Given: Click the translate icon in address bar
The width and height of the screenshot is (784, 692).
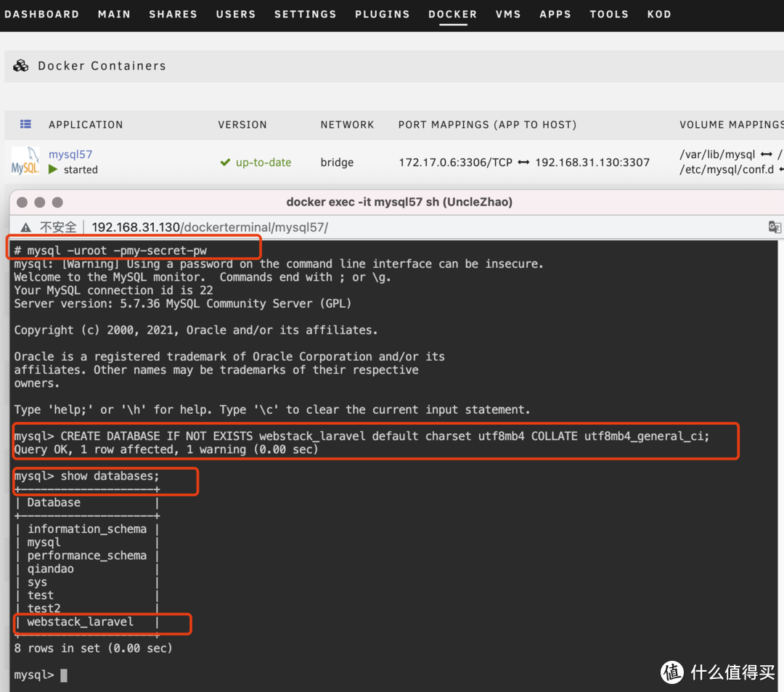Looking at the screenshot, I should tap(775, 227).
